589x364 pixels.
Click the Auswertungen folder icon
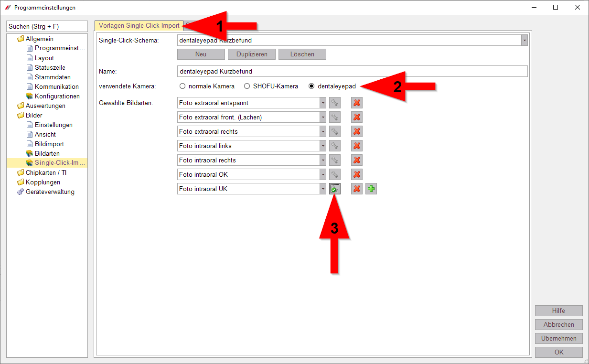(21, 106)
